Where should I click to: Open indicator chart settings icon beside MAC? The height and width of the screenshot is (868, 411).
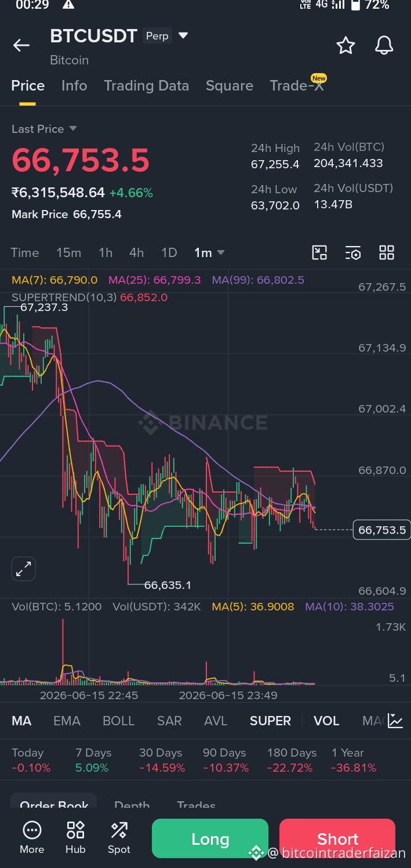(395, 721)
